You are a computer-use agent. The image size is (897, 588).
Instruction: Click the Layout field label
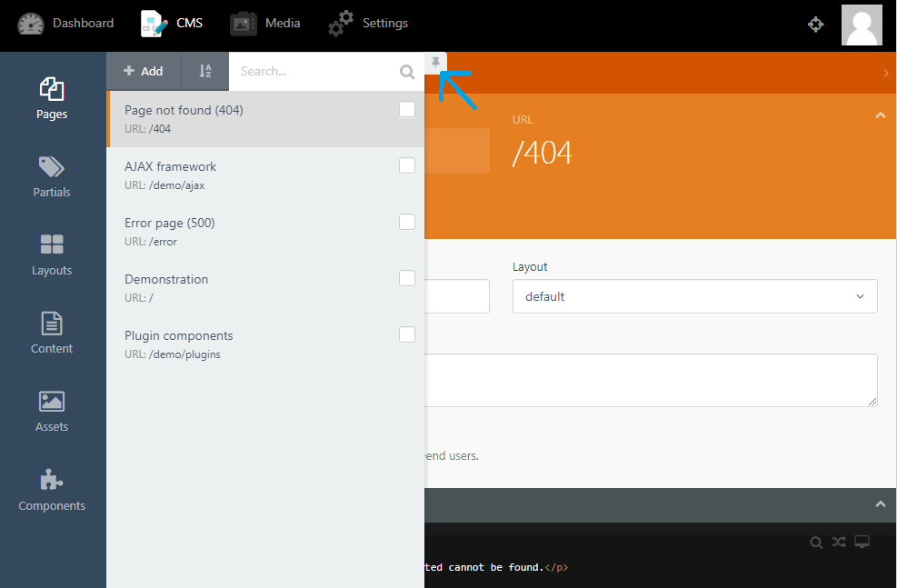point(530,267)
